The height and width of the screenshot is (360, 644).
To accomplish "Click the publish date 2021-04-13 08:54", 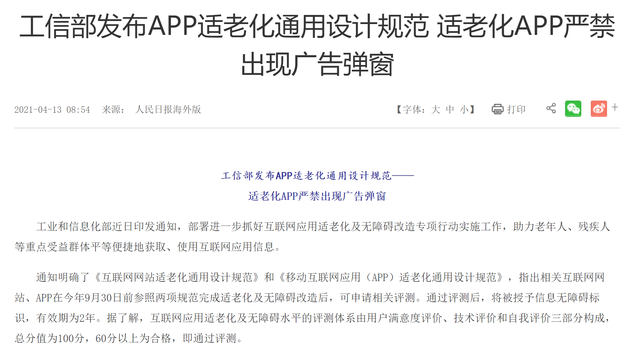I will click(x=52, y=110).
